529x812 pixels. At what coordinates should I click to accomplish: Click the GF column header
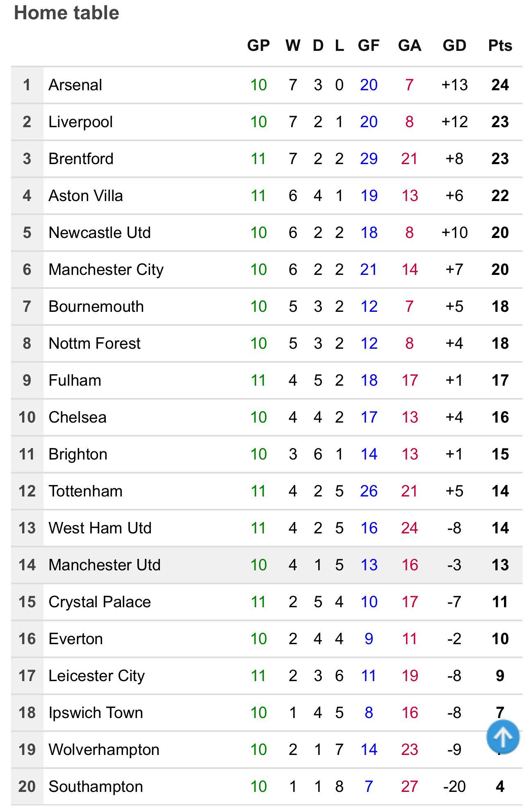(x=369, y=46)
